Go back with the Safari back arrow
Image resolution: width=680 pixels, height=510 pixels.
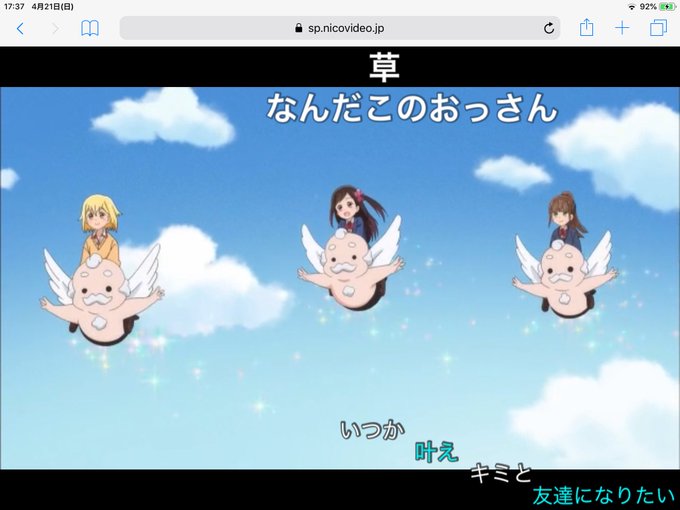20,29
